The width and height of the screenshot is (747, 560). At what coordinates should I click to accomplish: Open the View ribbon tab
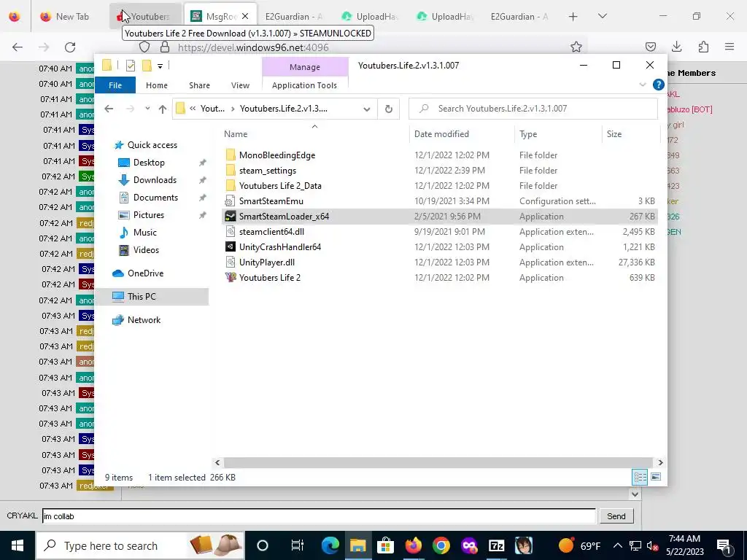point(240,85)
